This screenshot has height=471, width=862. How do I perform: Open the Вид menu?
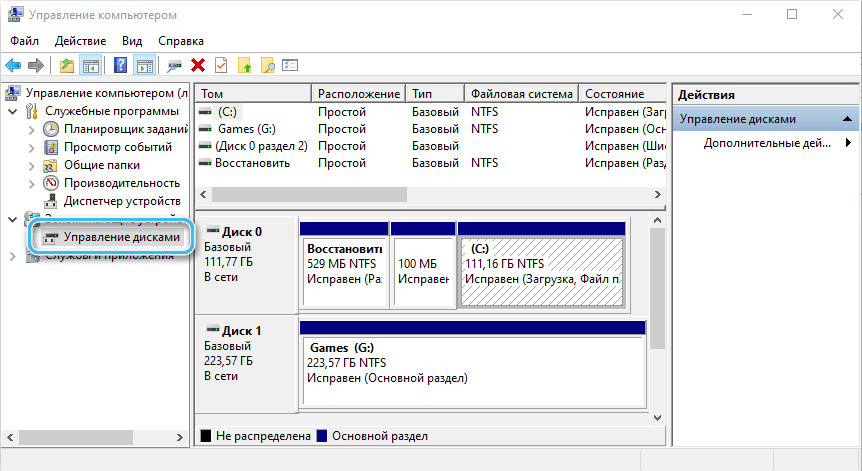point(132,41)
